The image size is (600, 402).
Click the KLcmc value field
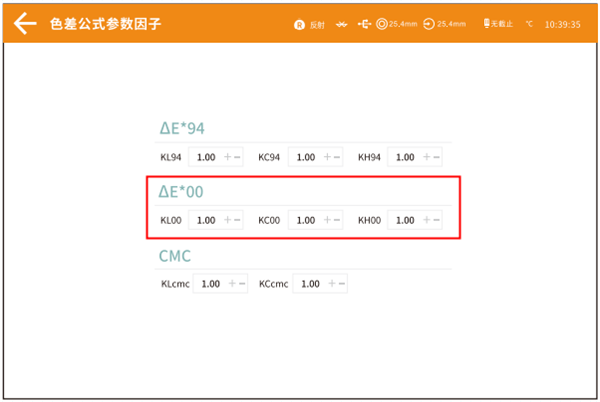pos(211,284)
